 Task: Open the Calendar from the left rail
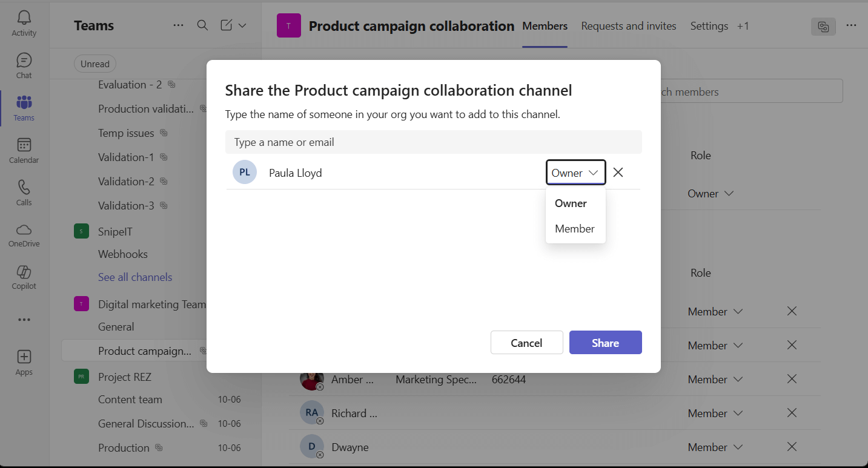click(x=24, y=150)
